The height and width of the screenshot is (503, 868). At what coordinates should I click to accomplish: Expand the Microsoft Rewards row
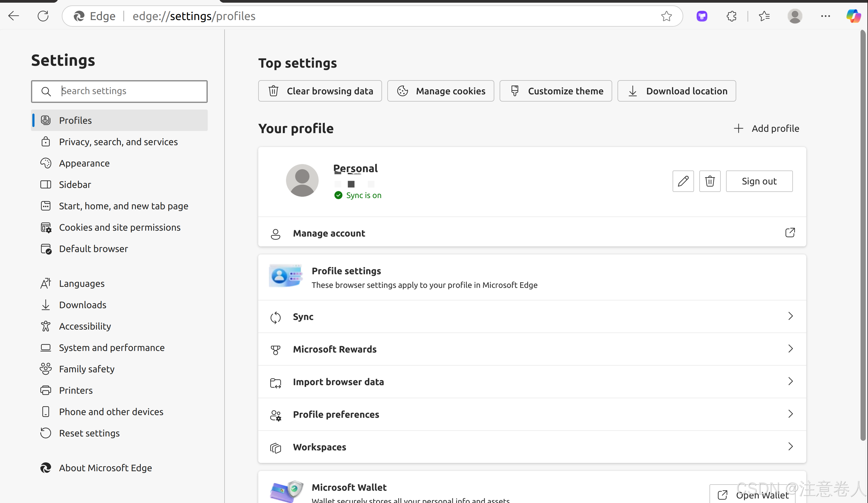click(x=532, y=349)
